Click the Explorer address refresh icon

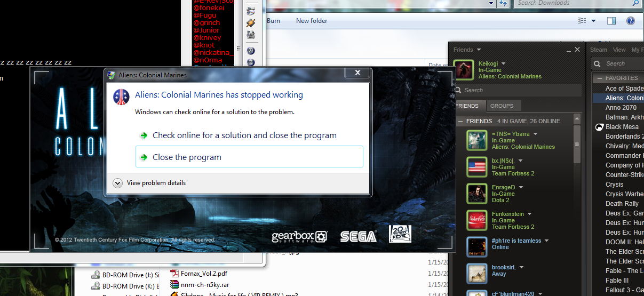503,3
